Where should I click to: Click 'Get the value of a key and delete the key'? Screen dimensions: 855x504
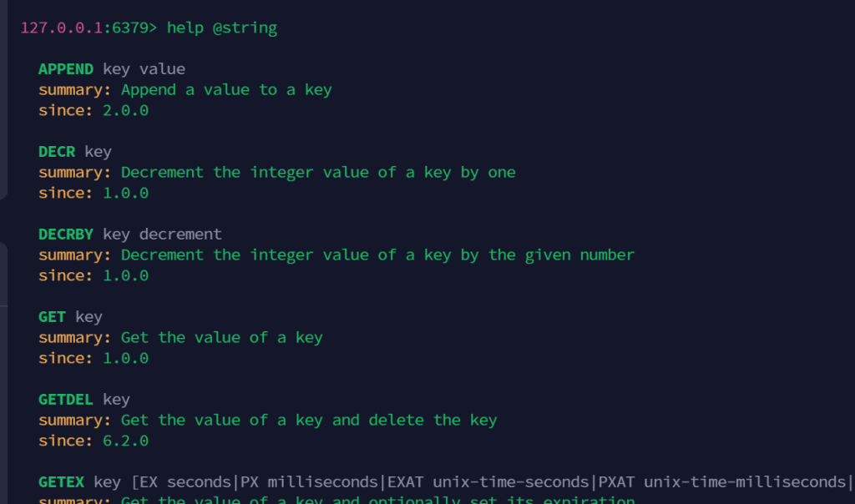coord(309,421)
